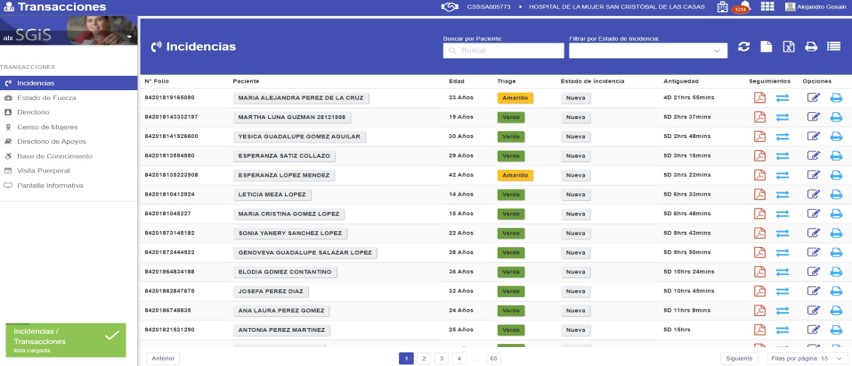Click the Antigüedad column header
The width and height of the screenshot is (852, 366).
(681, 81)
